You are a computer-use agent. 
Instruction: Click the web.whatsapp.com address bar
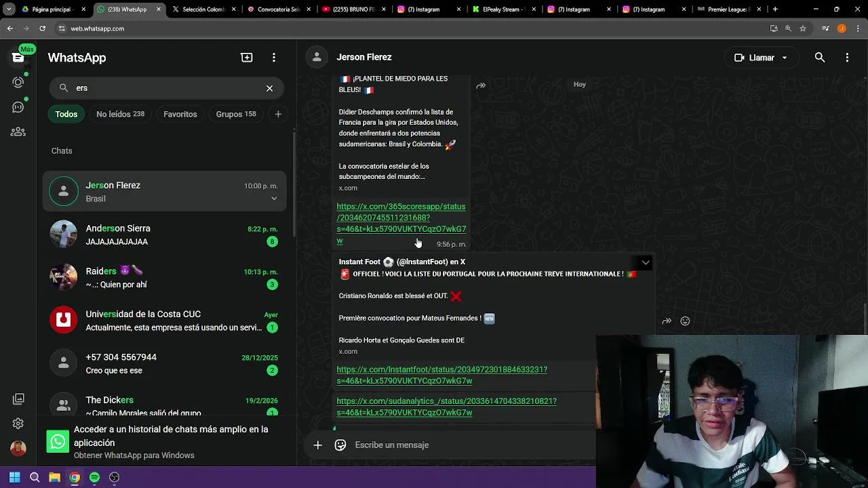click(x=407, y=28)
